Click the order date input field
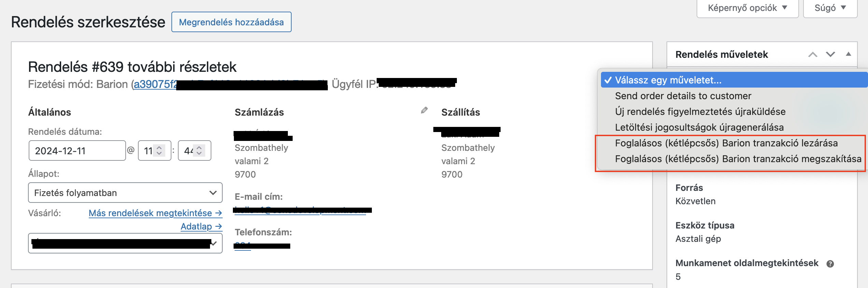Viewport: 868px width, 288px height. click(x=77, y=150)
